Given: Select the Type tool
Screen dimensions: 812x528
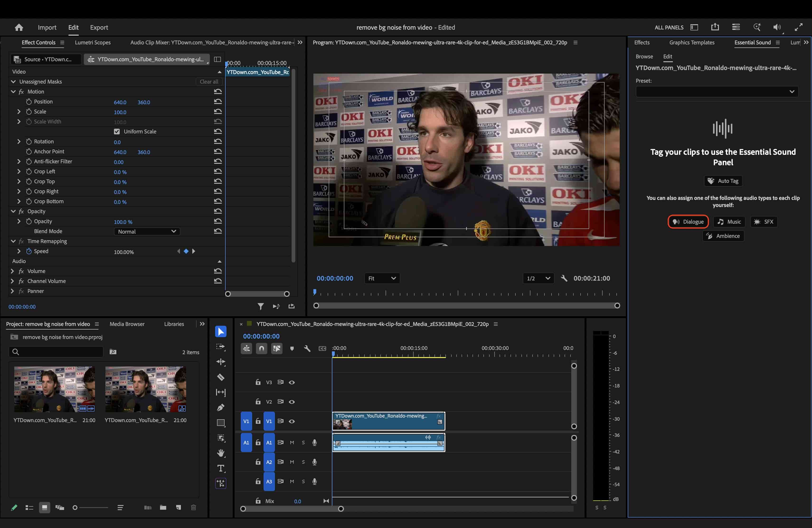Looking at the screenshot, I should (221, 468).
